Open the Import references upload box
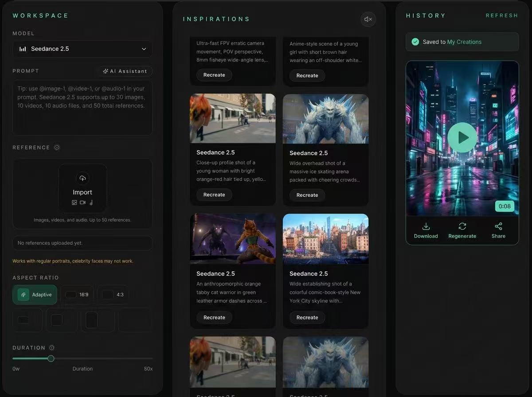The height and width of the screenshot is (397, 532). click(x=82, y=188)
